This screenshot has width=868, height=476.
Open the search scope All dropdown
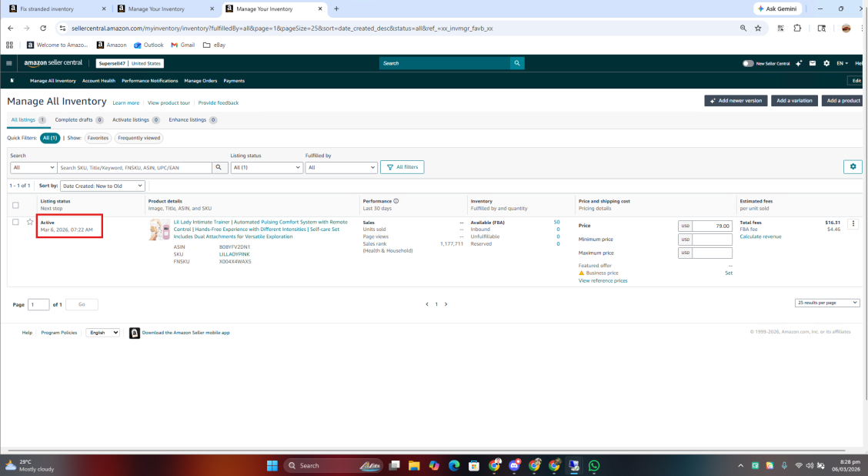point(33,167)
